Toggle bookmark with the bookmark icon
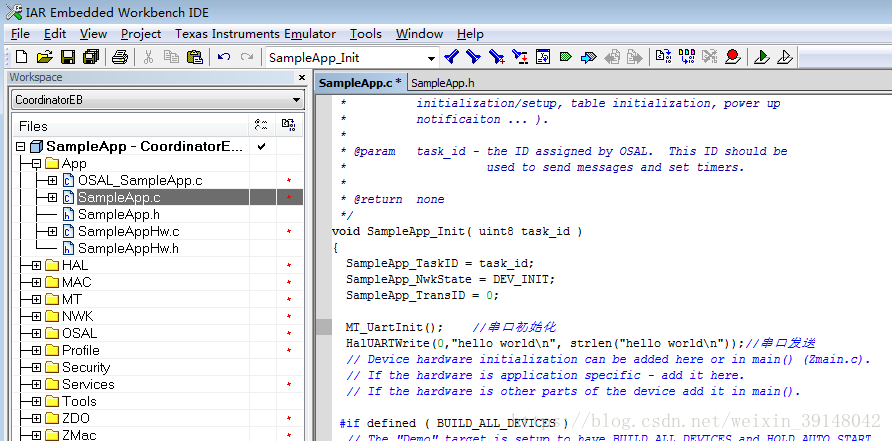This screenshot has width=892, height=441. 543,57
